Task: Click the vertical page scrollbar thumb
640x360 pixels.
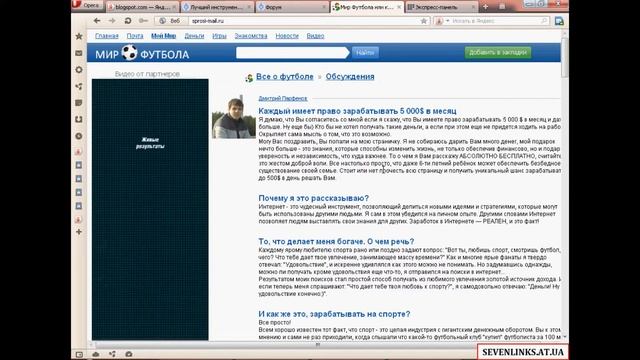Action: click(x=564, y=57)
